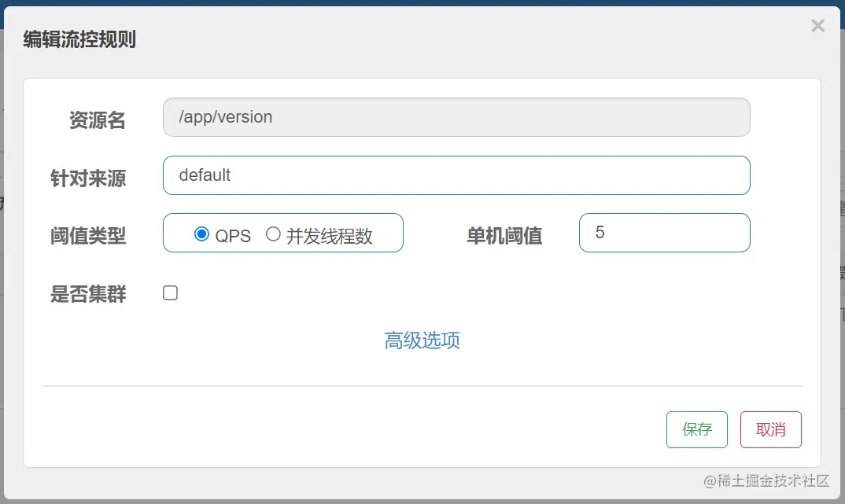The height and width of the screenshot is (504, 845).
Task: Click the 阈值类型 field label
Action: tap(89, 236)
